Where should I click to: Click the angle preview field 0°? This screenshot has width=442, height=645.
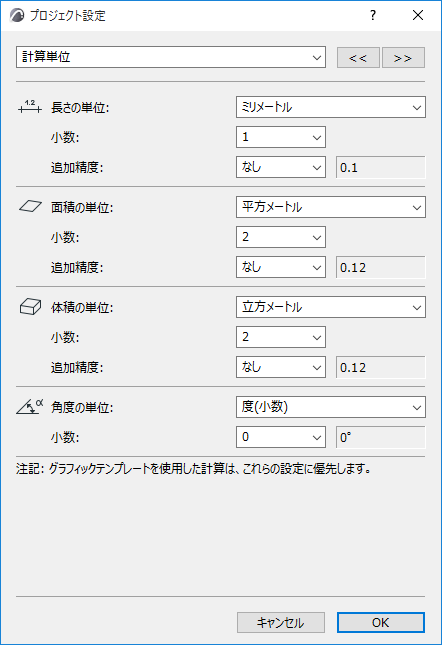pyautogui.click(x=381, y=437)
